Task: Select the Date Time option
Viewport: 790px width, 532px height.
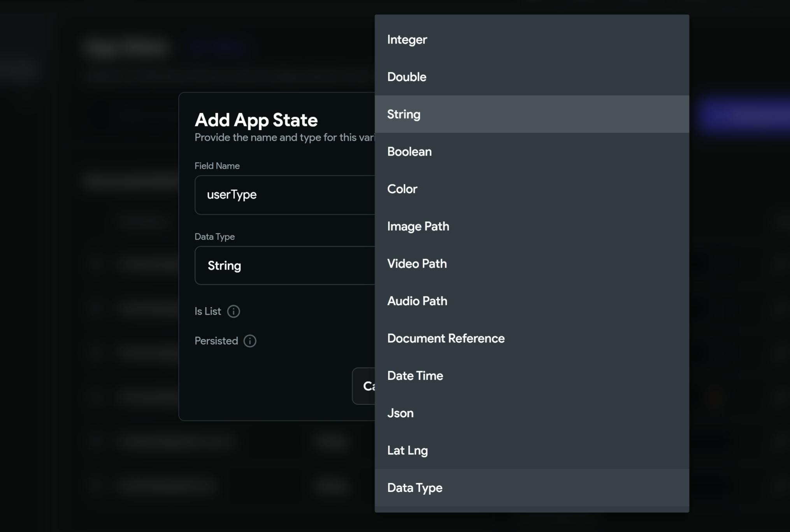Action: pyautogui.click(x=415, y=376)
